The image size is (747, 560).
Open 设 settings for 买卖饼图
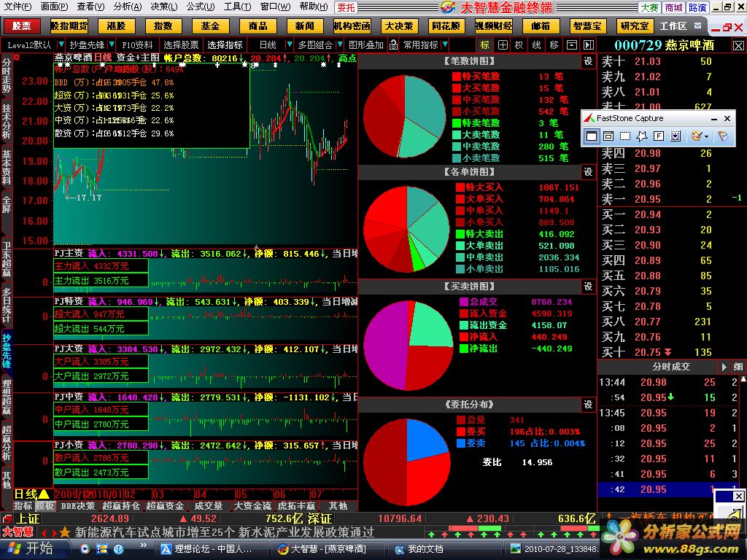point(588,286)
